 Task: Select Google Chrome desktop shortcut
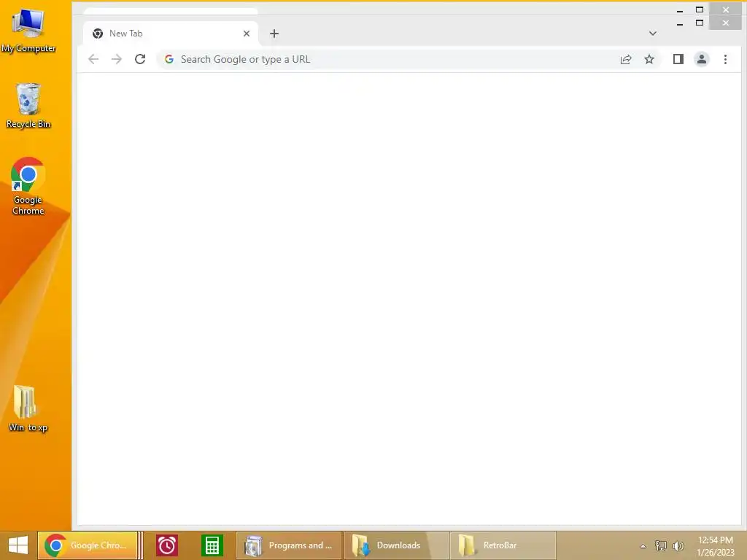coord(28,186)
